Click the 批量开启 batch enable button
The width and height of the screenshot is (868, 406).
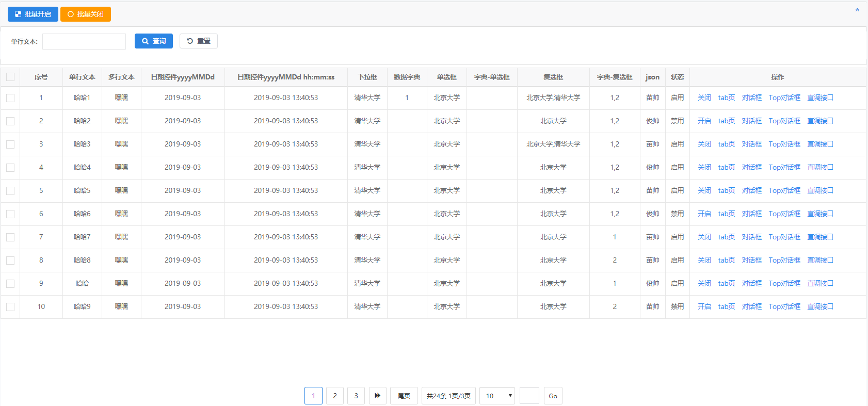coord(33,14)
